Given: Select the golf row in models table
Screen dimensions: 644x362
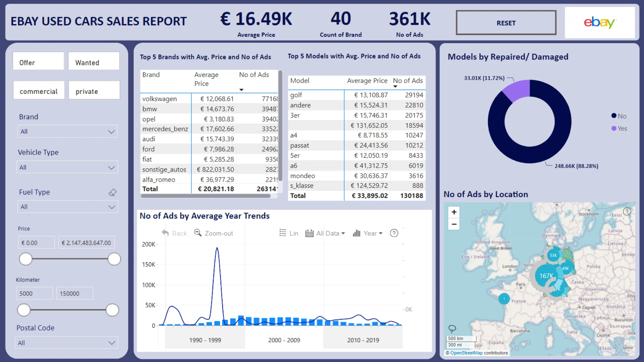Looking at the screenshot, I should pyautogui.click(x=357, y=95).
